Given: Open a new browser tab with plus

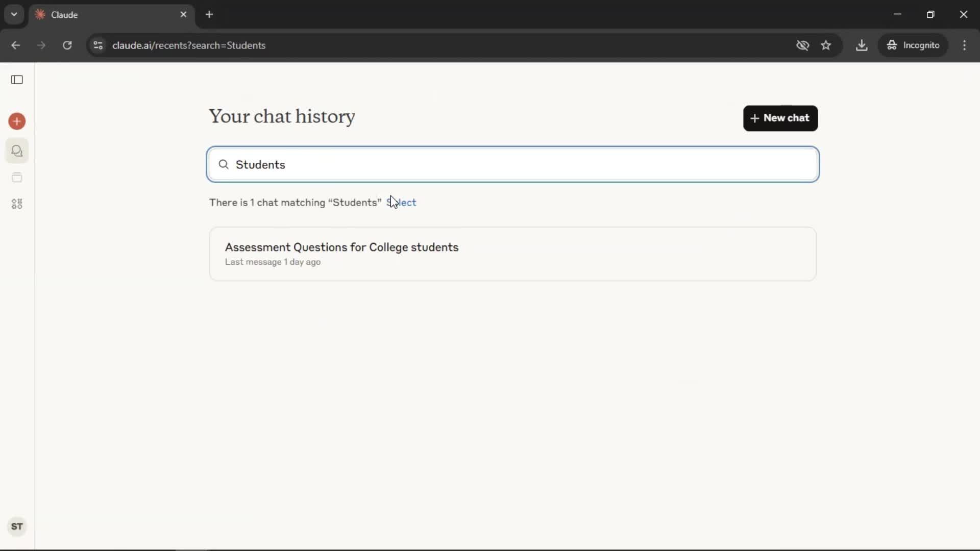Looking at the screenshot, I should coord(209,14).
